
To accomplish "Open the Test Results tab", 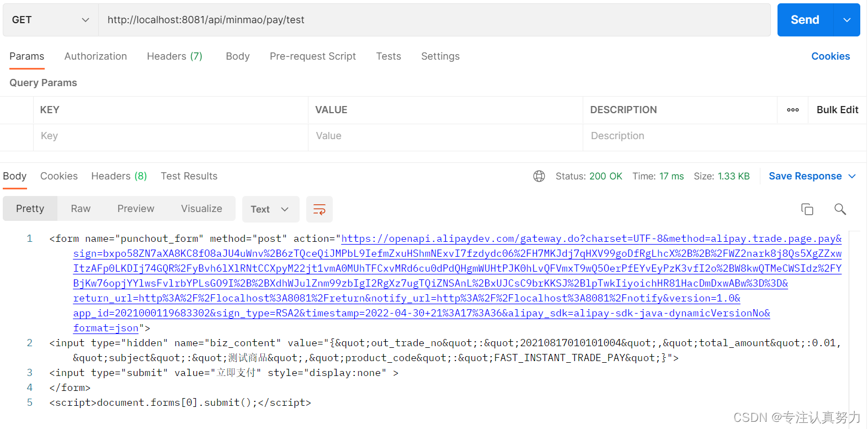I will point(189,176).
